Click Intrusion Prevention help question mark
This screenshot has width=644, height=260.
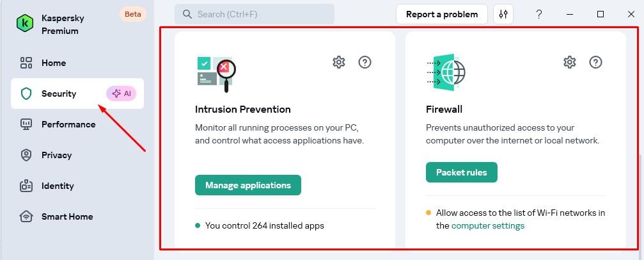(365, 62)
